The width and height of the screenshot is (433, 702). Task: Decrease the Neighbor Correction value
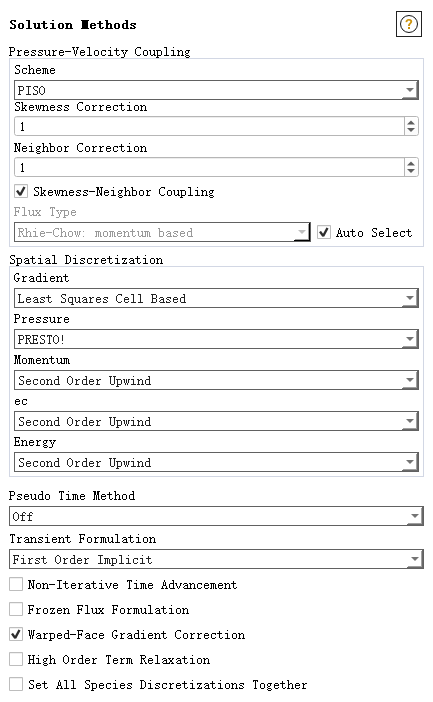411,171
